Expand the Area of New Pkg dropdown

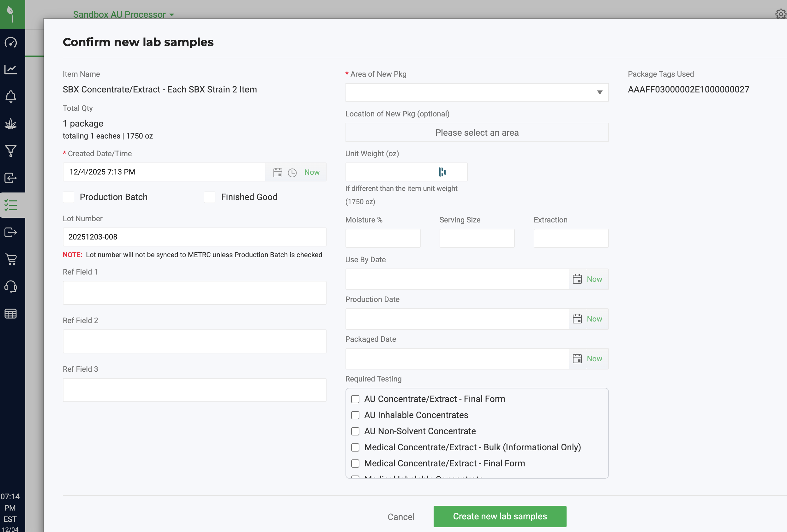(x=477, y=92)
